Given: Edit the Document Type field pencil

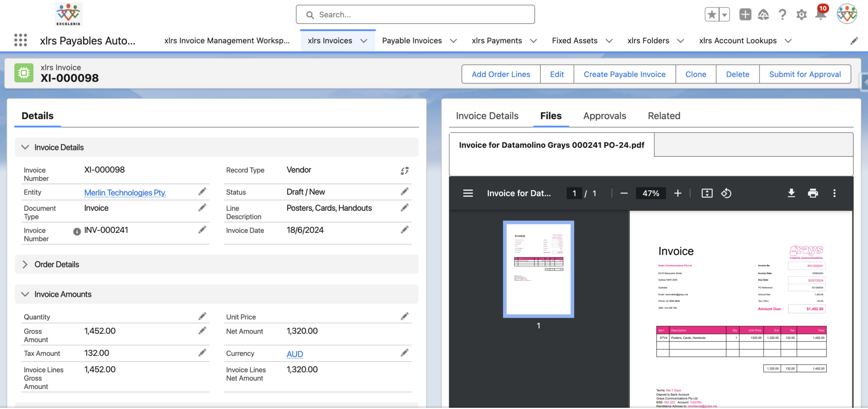Looking at the screenshot, I should (x=202, y=207).
